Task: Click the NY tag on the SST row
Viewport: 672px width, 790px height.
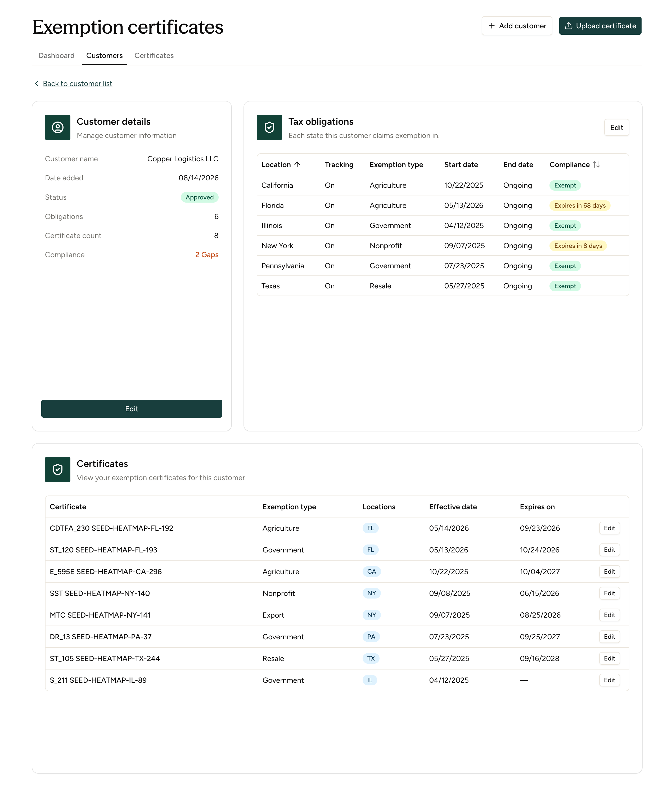Action: (x=372, y=593)
